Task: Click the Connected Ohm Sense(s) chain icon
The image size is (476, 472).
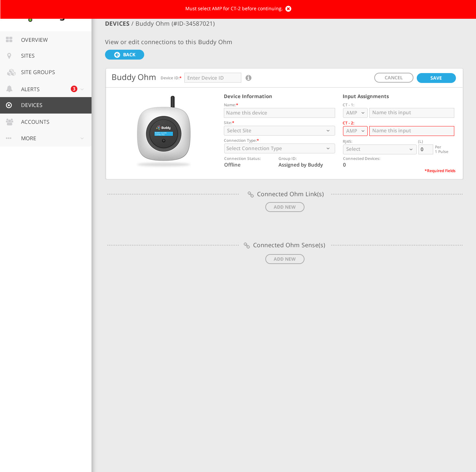Action: point(247,246)
